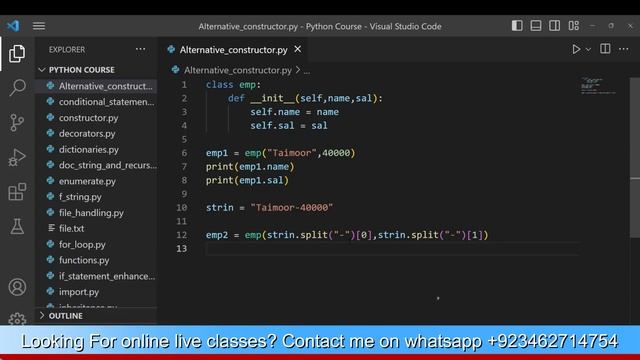Run Python file with play button
Image resolution: width=640 pixels, height=360 pixels.
tap(576, 49)
